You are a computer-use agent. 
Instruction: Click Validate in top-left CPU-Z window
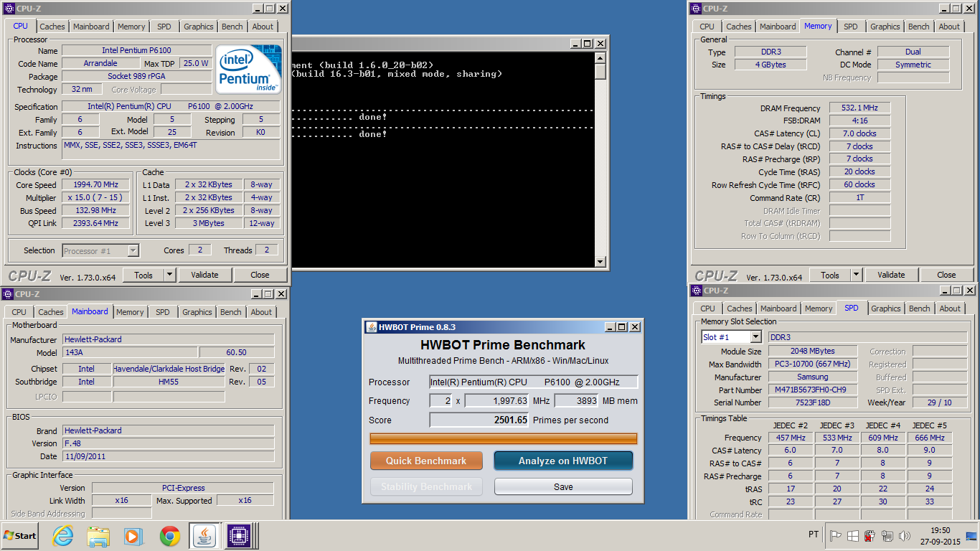pyautogui.click(x=204, y=275)
